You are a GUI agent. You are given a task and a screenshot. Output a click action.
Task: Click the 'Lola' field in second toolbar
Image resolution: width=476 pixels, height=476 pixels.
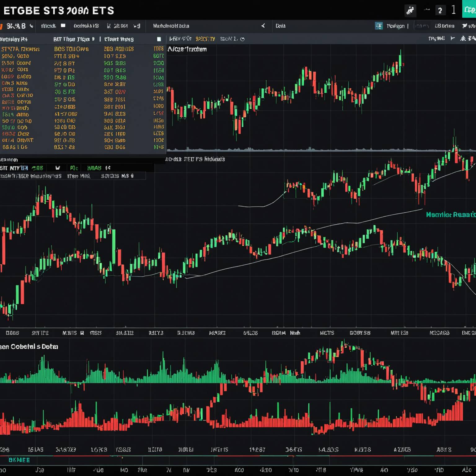click(x=280, y=26)
